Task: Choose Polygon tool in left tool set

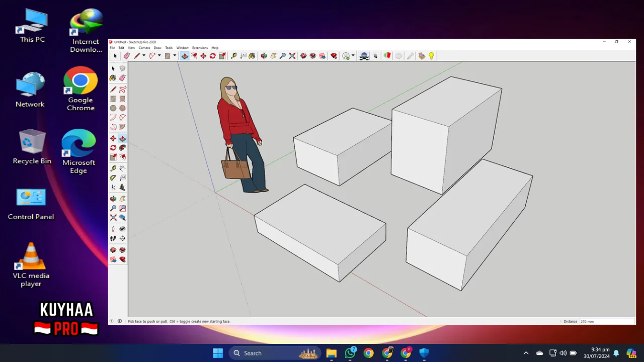Action: click(x=122, y=108)
